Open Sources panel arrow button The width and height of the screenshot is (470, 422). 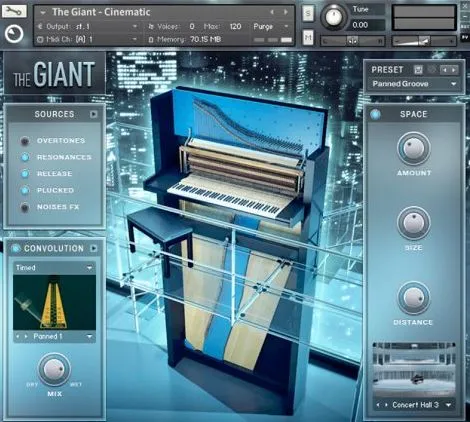94,114
